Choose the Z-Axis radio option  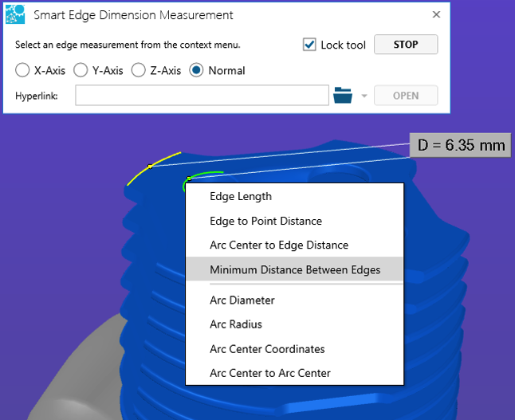click(138, 70)
